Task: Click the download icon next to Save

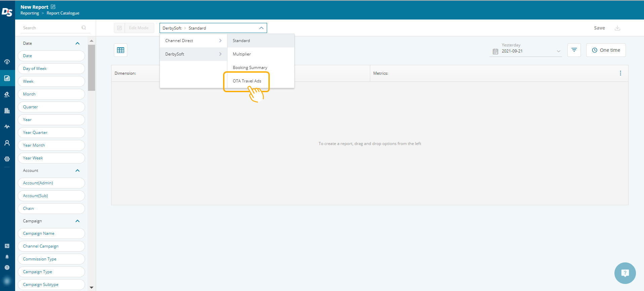Action: point(617,28)
